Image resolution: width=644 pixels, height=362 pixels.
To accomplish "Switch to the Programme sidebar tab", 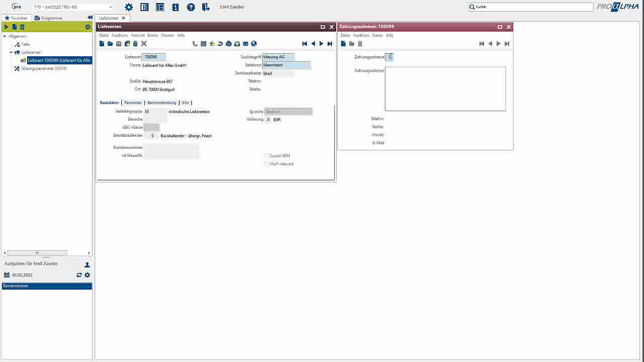I will 49,18.
